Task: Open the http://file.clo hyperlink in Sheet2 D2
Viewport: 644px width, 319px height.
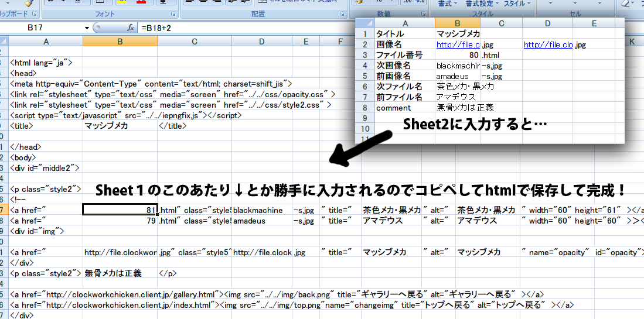Action: (x=548, y=44)
